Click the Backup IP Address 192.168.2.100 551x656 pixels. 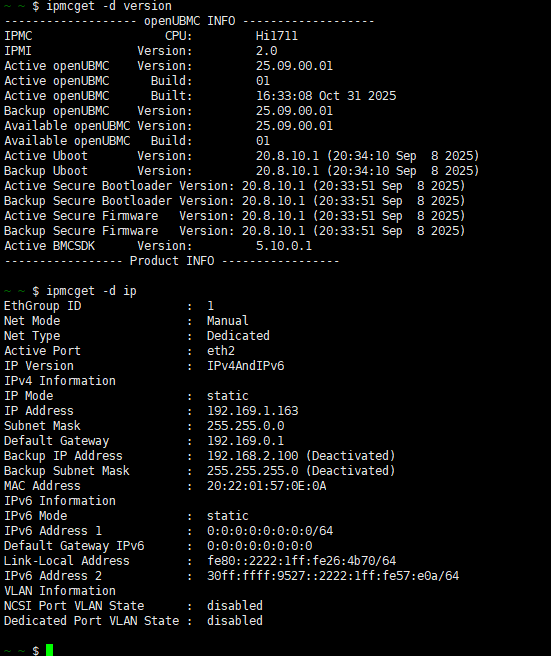pos(253,456)
